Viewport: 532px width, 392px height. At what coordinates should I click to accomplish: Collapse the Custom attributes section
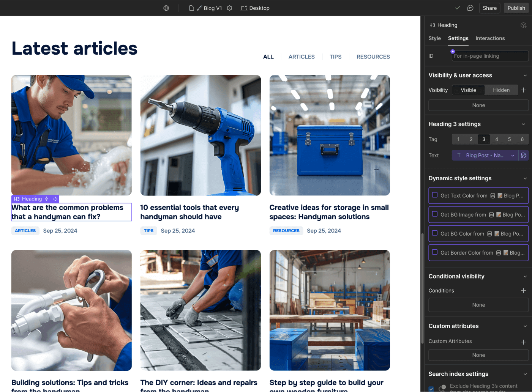526,326
